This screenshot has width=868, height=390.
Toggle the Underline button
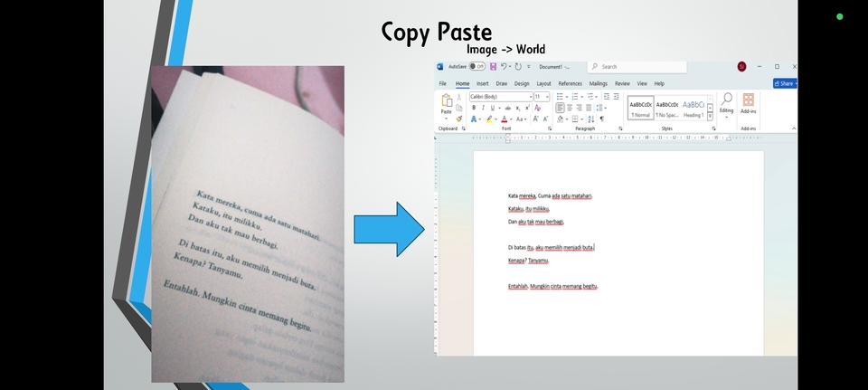pos(493,108)
